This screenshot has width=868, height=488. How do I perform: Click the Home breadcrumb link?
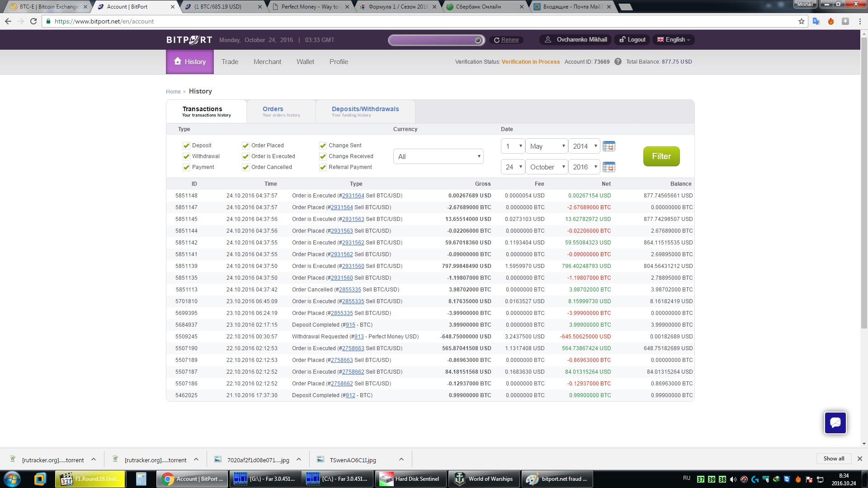[x=173, y=92]
